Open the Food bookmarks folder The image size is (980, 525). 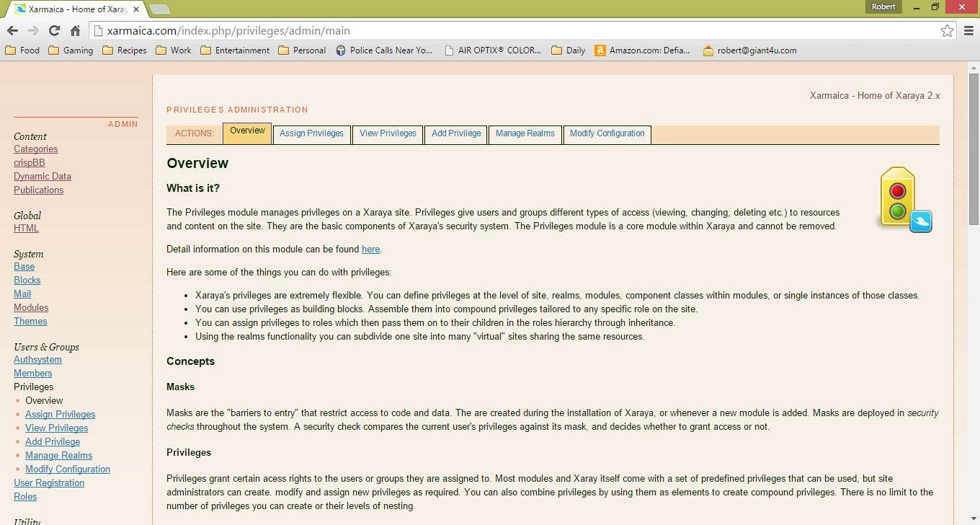[22, 50]
